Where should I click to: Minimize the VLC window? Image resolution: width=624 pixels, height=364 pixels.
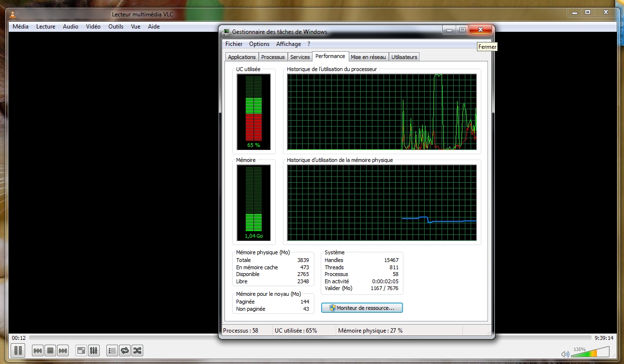click(574, 13)
